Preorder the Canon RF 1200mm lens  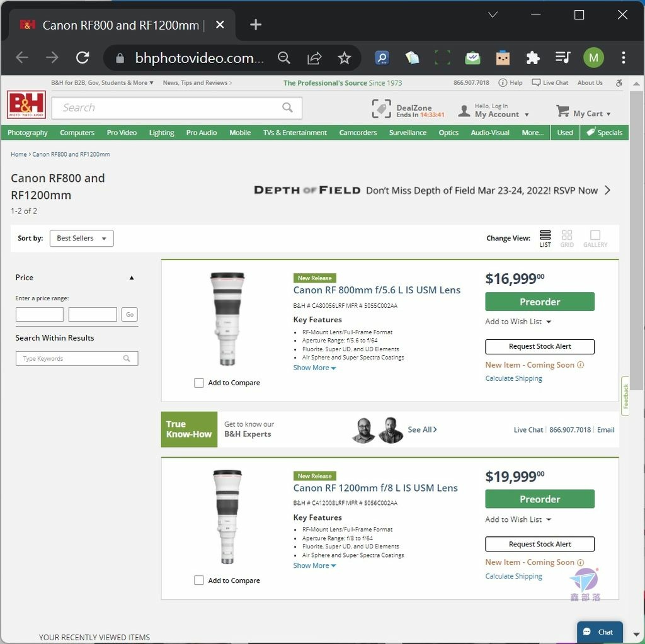click(540, 499)
